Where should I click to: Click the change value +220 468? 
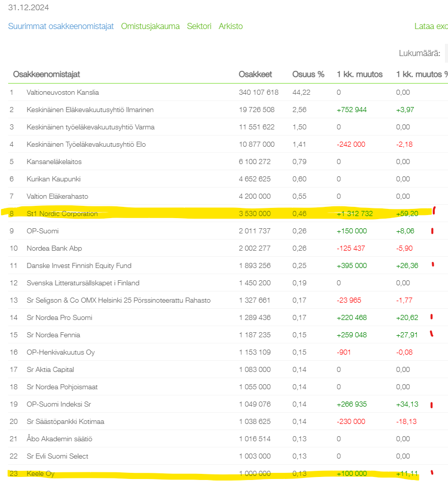(352, 318)
